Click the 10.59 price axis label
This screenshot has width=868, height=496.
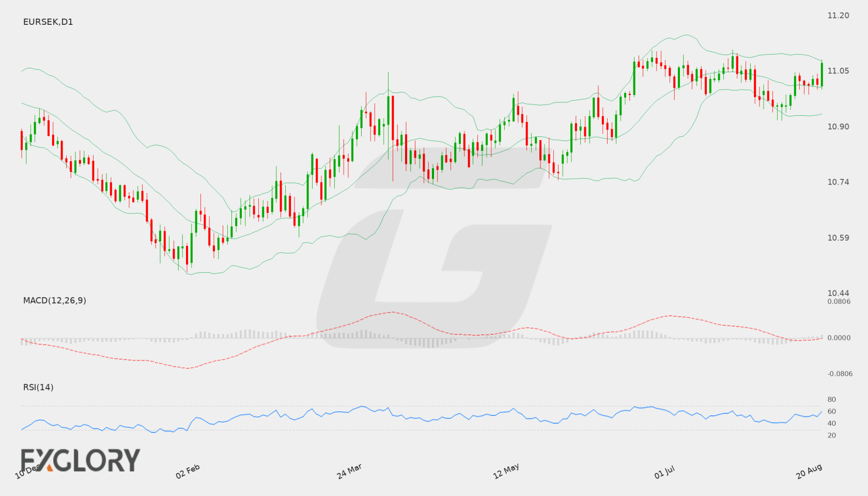click(838, 238)
